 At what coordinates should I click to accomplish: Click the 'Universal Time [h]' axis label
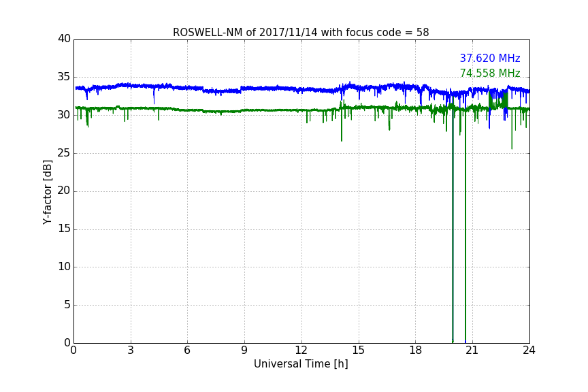pyautogui.click(x=301, y=364)
